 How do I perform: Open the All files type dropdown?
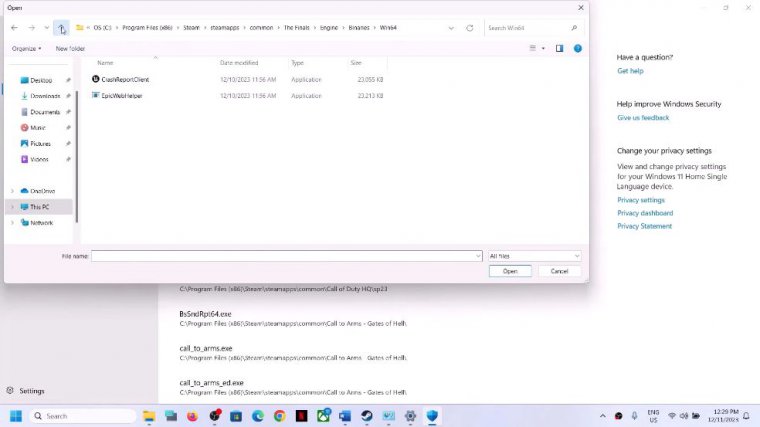click(x=534, y=256)
